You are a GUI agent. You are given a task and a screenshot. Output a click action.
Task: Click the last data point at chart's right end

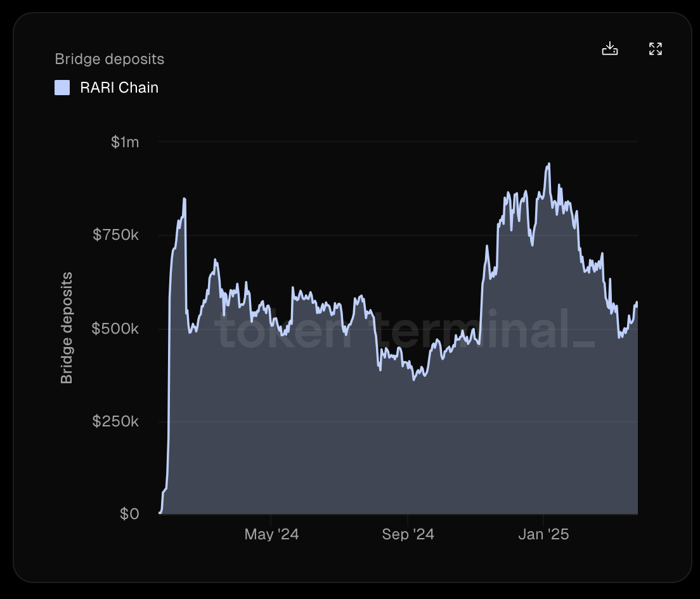[637, 303]
